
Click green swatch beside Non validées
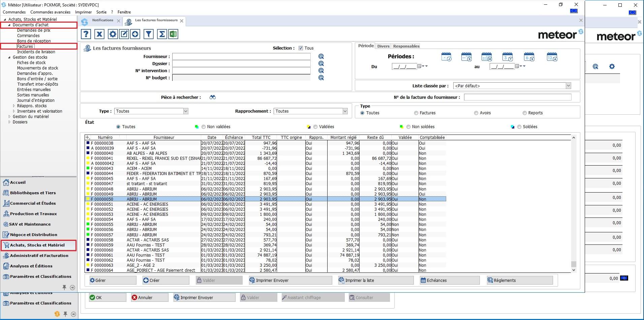point(197,127)
